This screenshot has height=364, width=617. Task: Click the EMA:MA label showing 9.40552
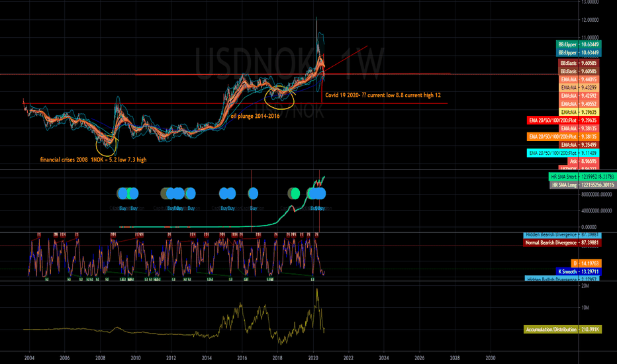pyautogui.click(x=579, y=104)
